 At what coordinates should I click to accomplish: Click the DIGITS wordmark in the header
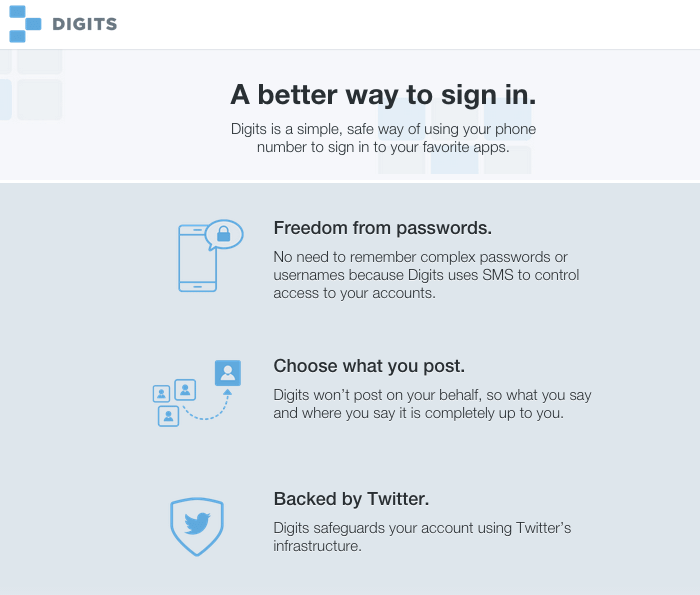(x=84, y=24)
